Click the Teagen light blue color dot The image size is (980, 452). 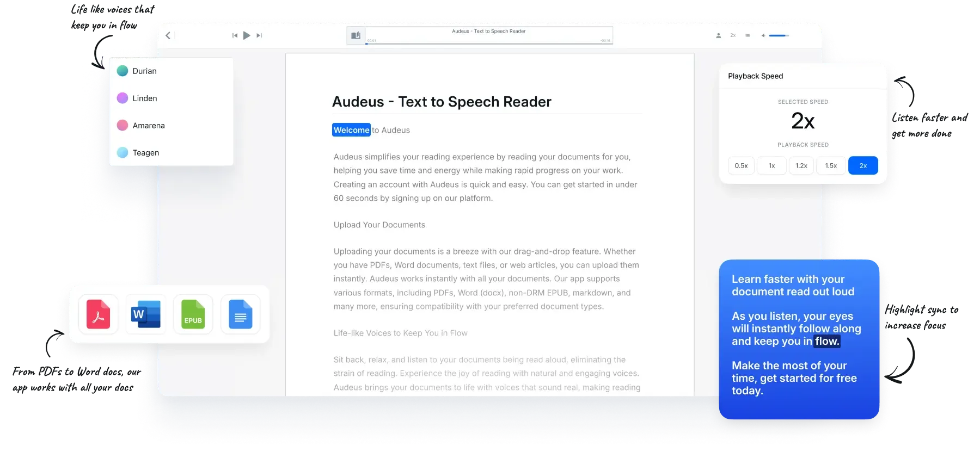coord(122,153)
